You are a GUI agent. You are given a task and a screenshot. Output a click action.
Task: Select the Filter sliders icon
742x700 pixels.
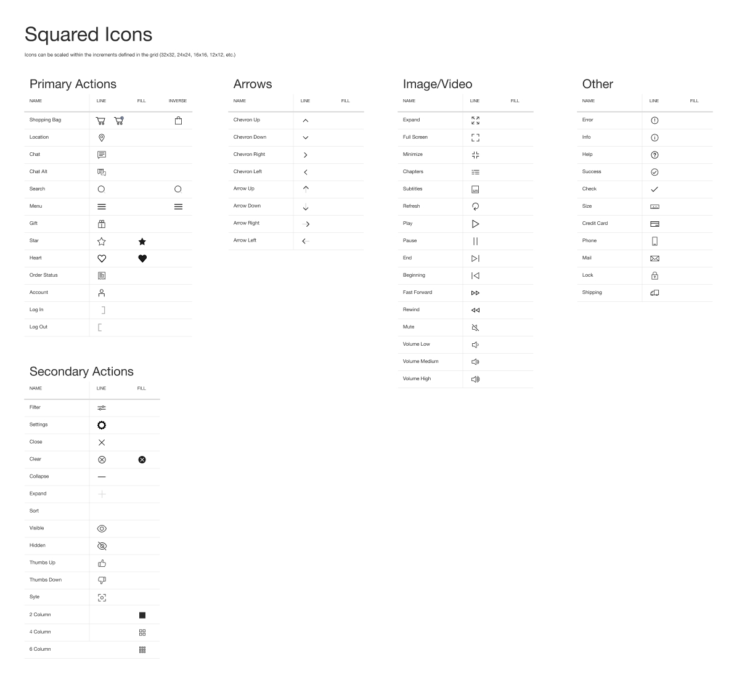pos(102,408)
